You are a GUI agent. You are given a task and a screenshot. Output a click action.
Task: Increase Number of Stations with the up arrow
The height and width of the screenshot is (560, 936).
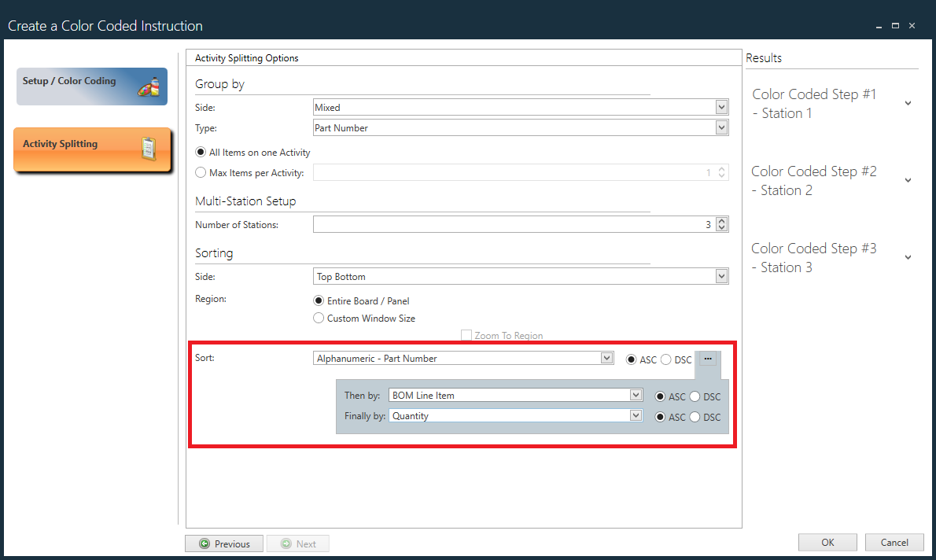721,220
